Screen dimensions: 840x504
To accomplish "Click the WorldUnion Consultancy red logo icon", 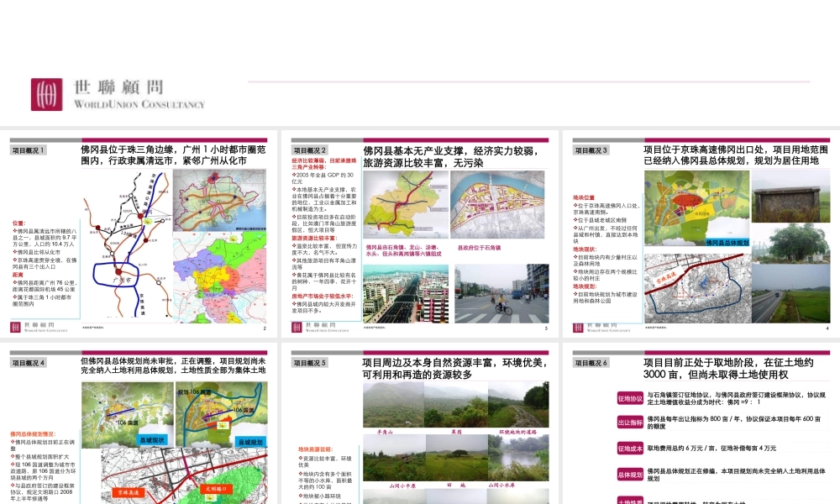I will click(46, 94).
